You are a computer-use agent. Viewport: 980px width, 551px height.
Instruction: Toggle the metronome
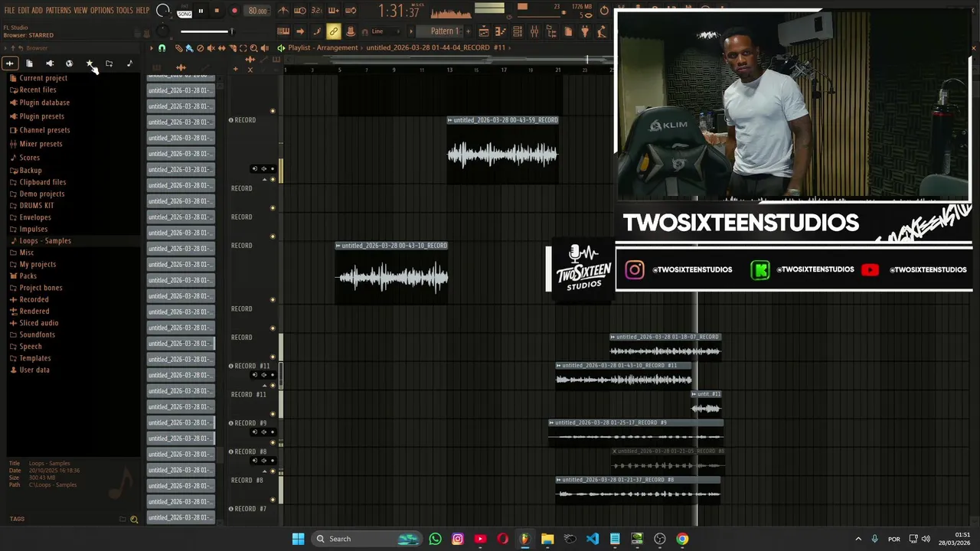pos(283,11)
